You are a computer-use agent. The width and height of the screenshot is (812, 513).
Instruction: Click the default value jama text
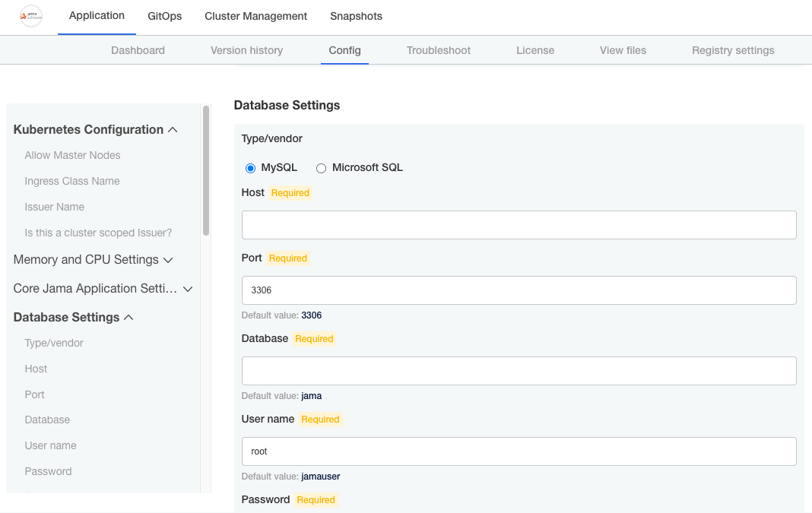click(311, 396)
